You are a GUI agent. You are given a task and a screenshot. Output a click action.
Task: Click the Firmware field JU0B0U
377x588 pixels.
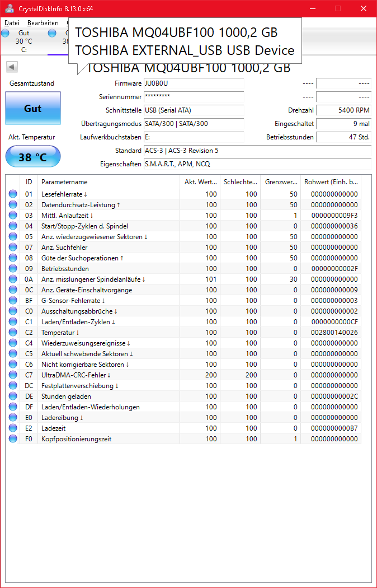pyautogui.click(x=194, y=83)
